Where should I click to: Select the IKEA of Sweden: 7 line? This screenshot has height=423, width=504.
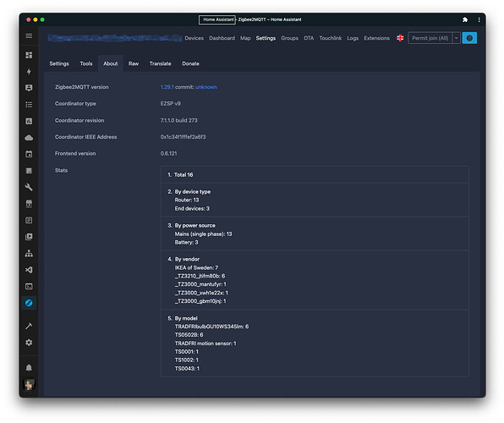[196, 267]
